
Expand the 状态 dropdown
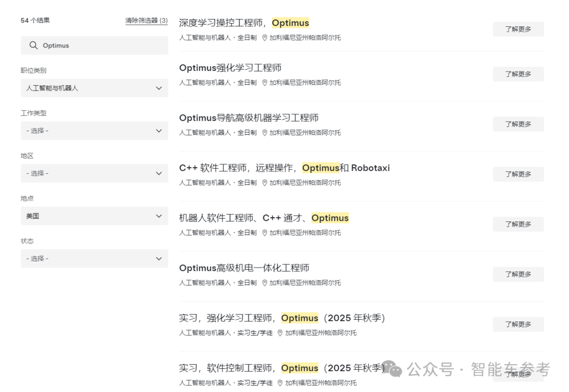pos(94,259)
